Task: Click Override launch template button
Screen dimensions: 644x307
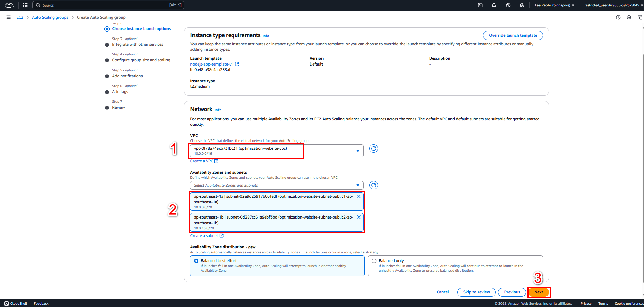Action: click(513, 35)
